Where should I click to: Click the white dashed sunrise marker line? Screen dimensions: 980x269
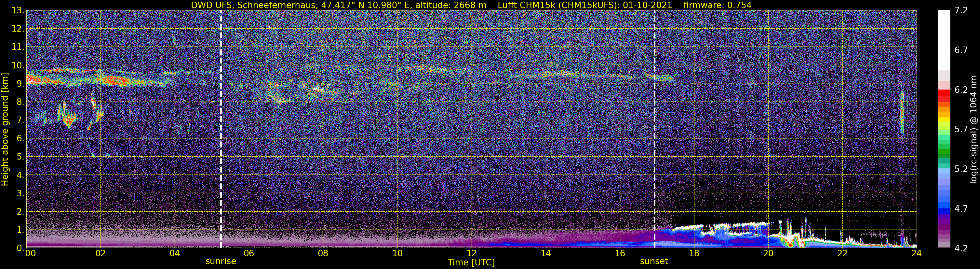(x=221, y=129)
